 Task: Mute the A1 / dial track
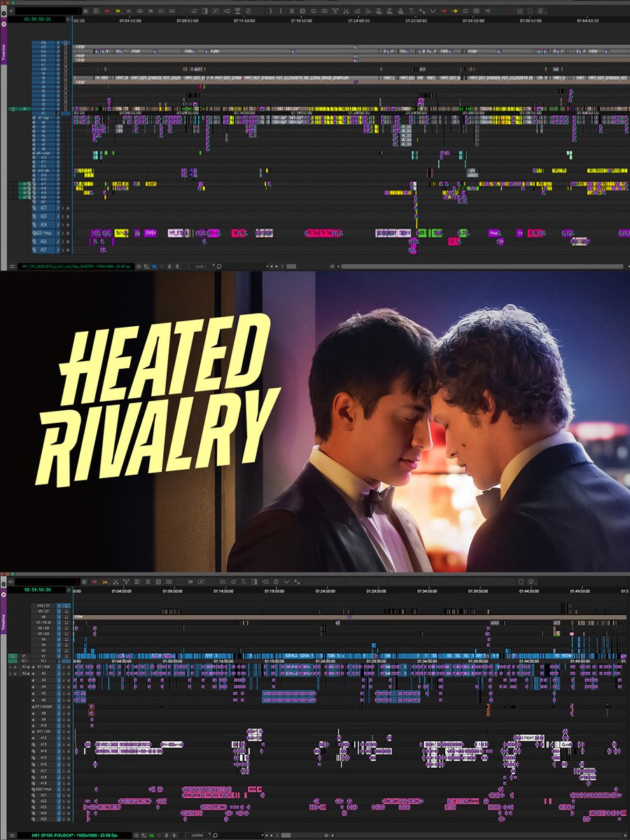[69, 667]
